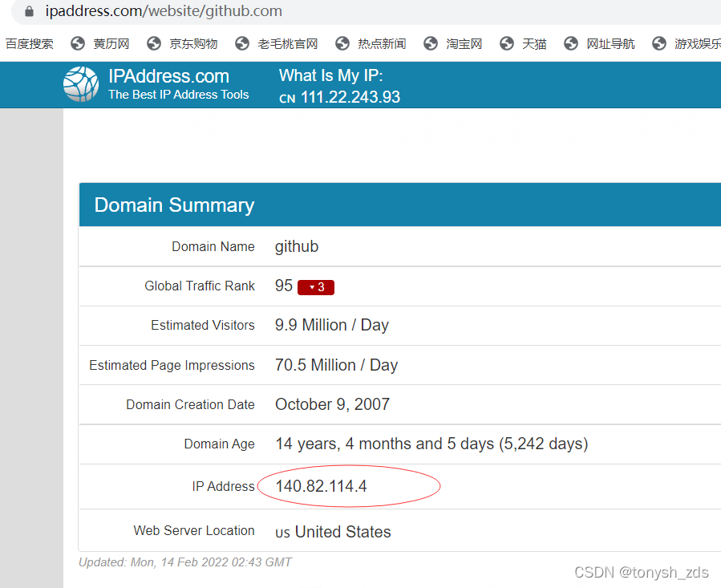Click the Domain Name row label
Image resolution: width=721 pixels, height=588 pixels.
tap(213, 246)
